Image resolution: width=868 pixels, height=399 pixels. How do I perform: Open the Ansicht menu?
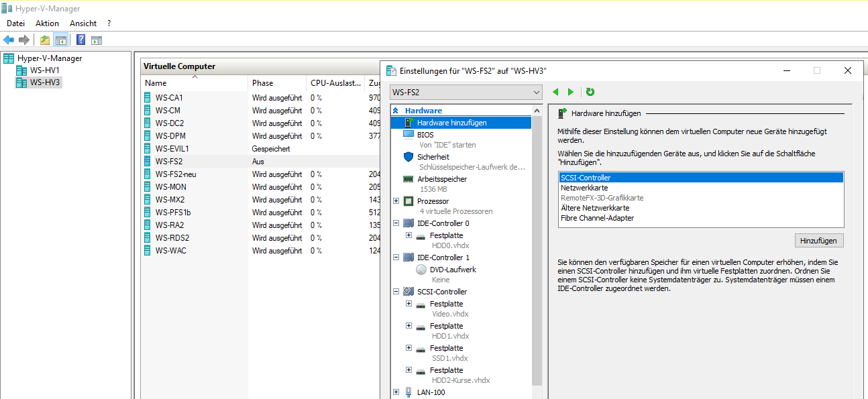(x=83, y=23)
